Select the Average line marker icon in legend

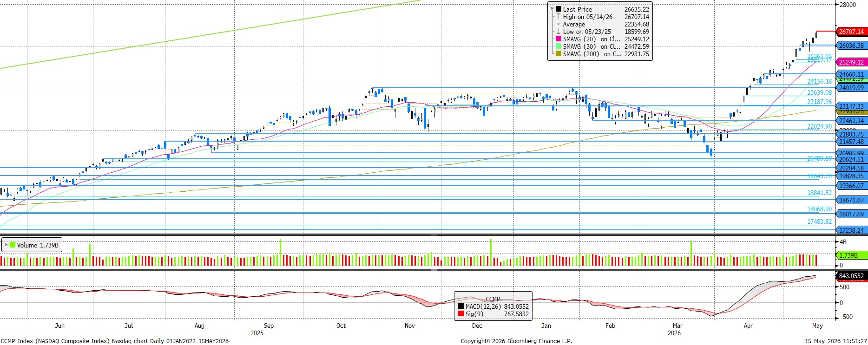click(x=559, y=24)
